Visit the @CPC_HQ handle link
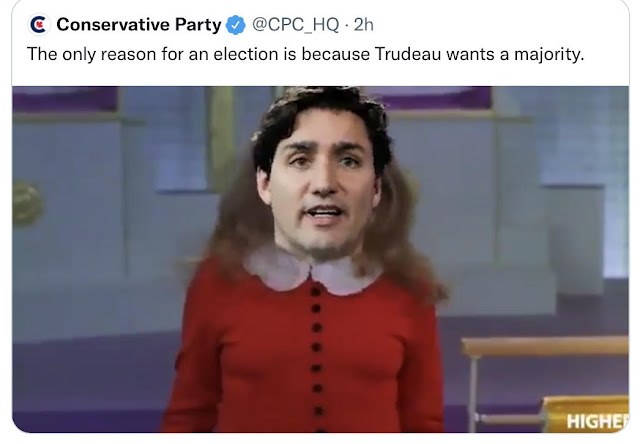Viewport: 640px width, 444px height. click(295, 25)
